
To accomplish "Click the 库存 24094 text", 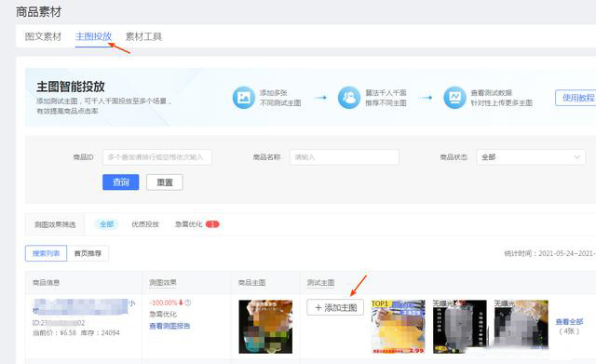I will 100,333.
